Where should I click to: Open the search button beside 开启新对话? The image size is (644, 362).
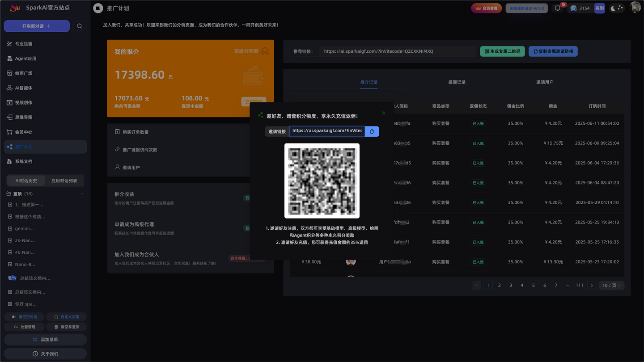pos(80,26)
